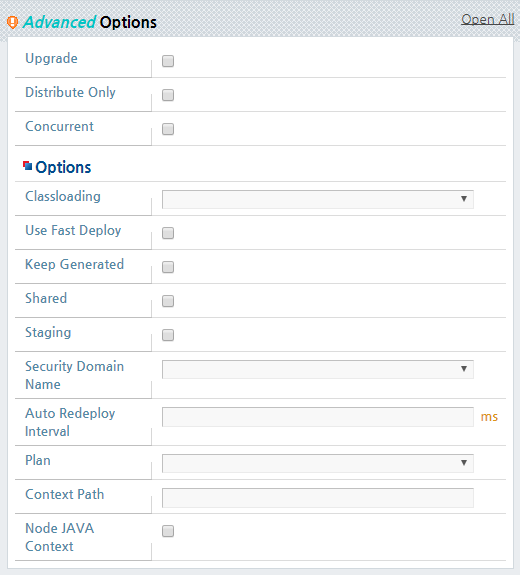
Task: Click the Concurrent label
Action: point(59,127)
